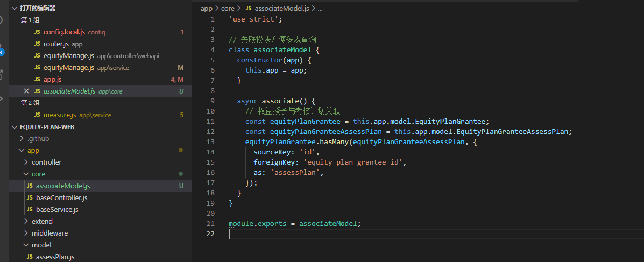Click line number 13 in the gutter
The height and width of the screenshot is (262, 644).
(x=211, y=141)
